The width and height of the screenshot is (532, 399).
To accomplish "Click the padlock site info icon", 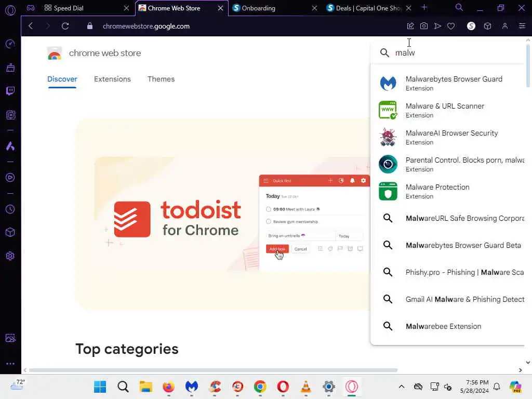I will point(89,26).
